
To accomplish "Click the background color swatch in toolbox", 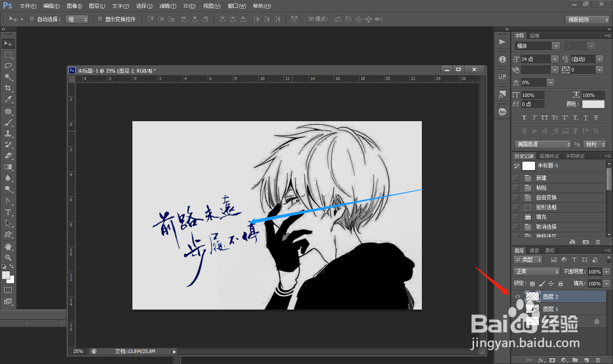I will click(x=11, y=280).
